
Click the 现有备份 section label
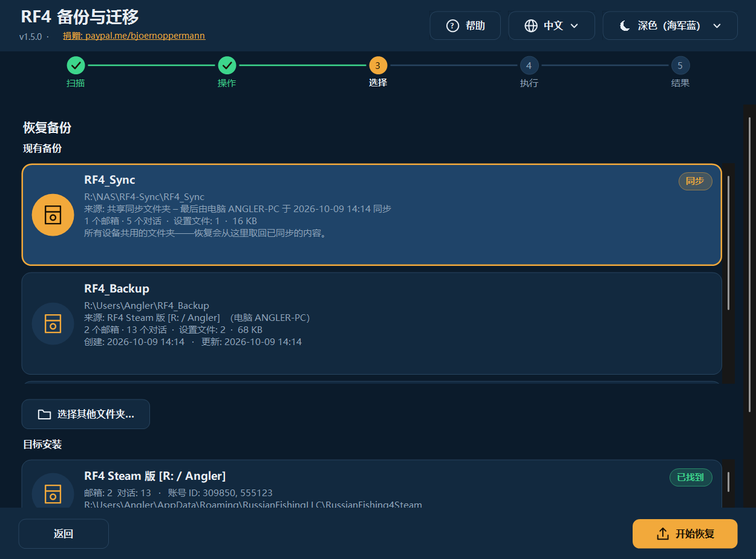tap(42, 149)
